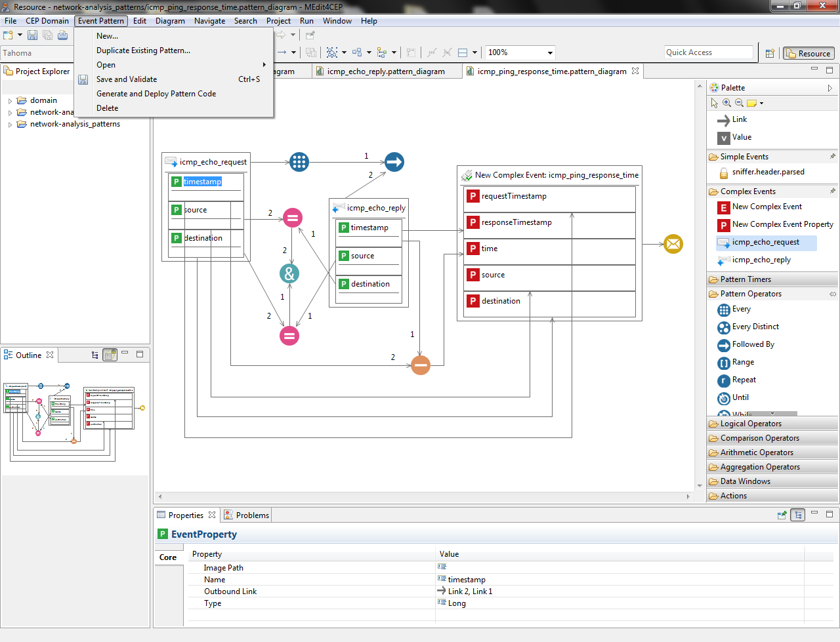Open the CEP Domain menu
Screen dimensions: 840x642
point(47,21)
